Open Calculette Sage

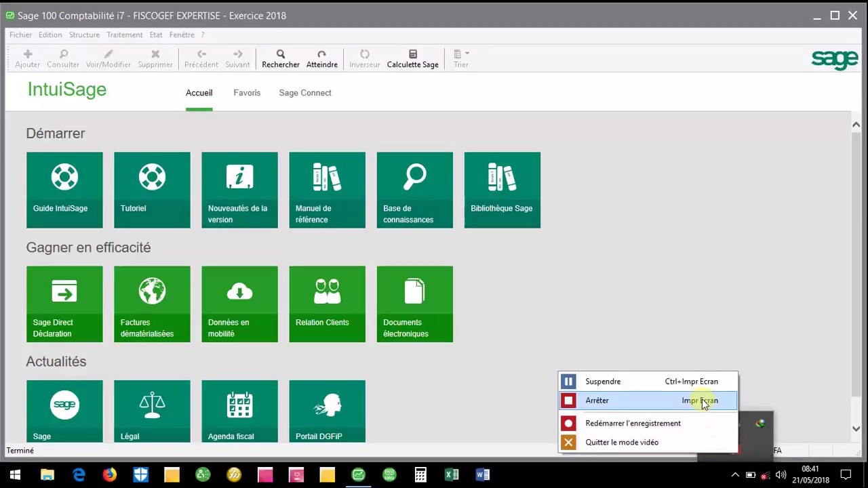(x=413, y=58)
